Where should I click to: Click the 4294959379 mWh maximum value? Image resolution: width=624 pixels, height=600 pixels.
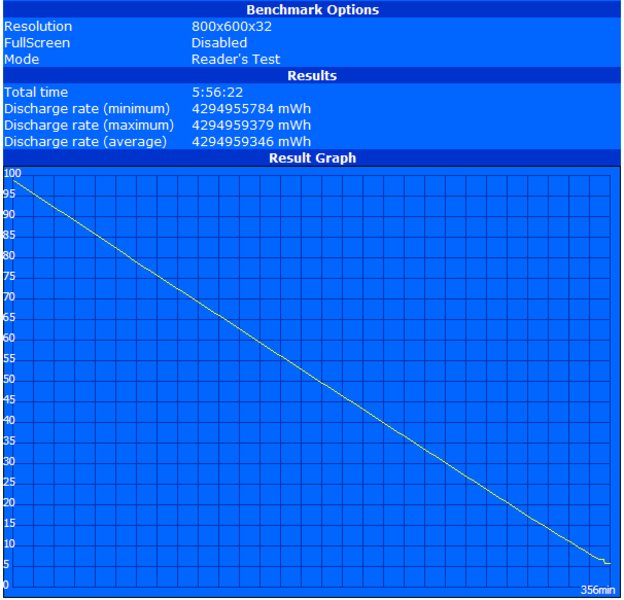click(251, 125)
